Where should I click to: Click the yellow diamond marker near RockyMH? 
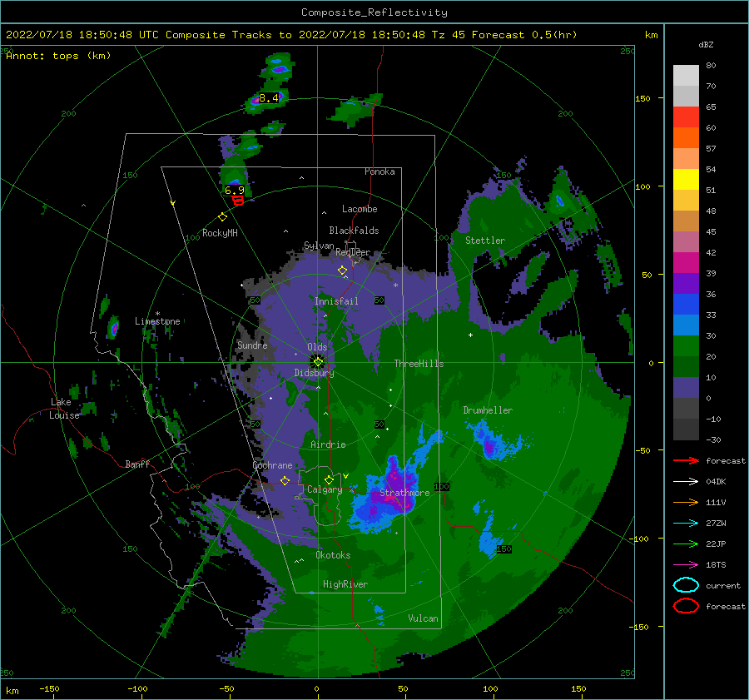(222, 217)
